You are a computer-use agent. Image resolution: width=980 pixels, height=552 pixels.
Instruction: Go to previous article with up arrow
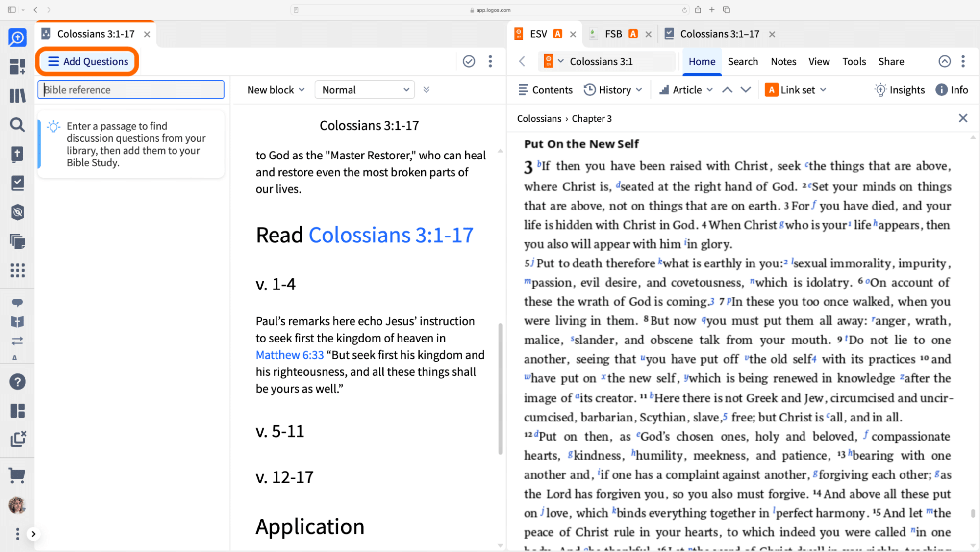pos(727,90)
